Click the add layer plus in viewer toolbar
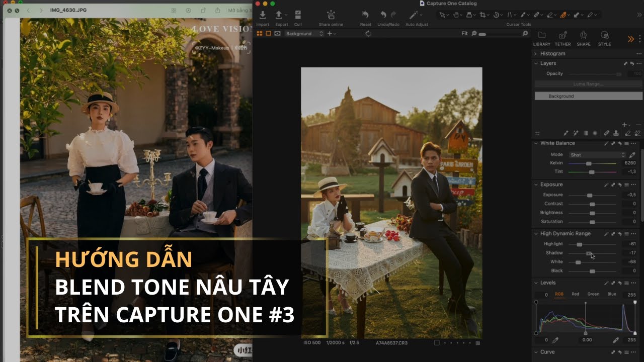The image size is (644, 362). point(330,34)
